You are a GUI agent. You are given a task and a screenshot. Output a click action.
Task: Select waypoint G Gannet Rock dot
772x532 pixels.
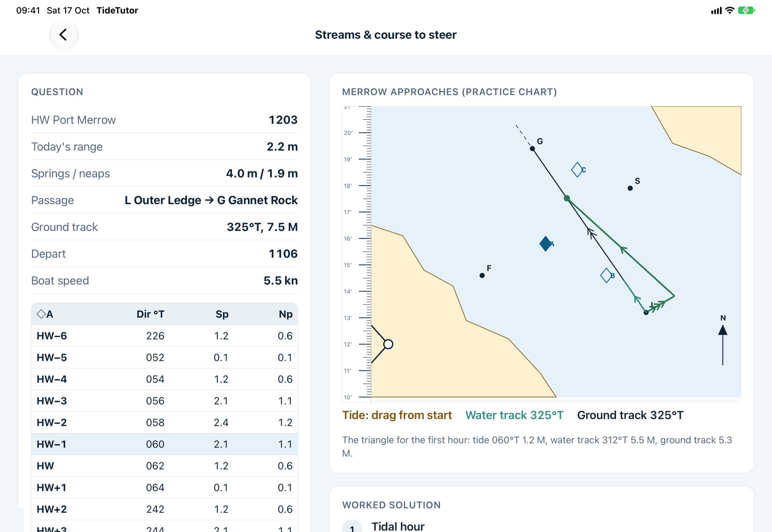point(532,149)
